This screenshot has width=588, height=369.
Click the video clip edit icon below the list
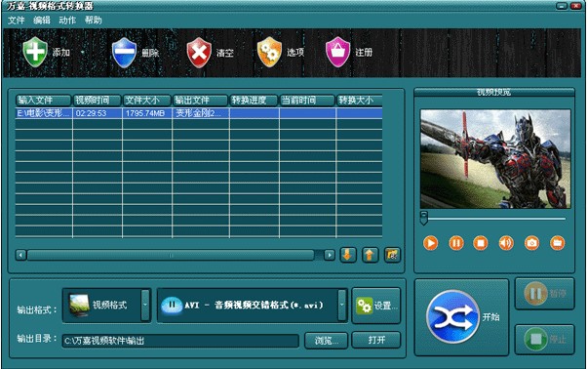pyautogui.click(x=392, y=255)
